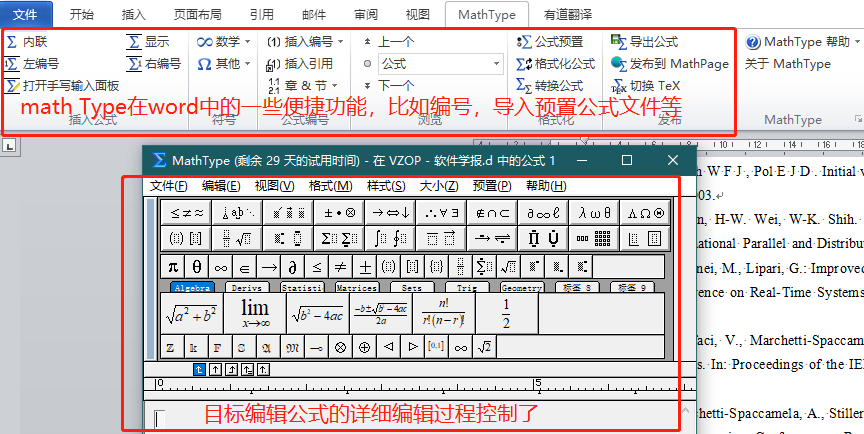Insert left-numbered equation 左编号
Screen dimensions: 864x434
pos(32,64)
